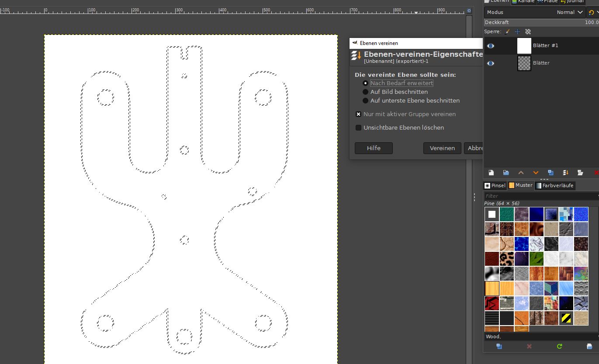Adjust the Deckkraft opacity slider
This screenshot has width=599, height=364.
pyautogui.click(x=541, y=22)
